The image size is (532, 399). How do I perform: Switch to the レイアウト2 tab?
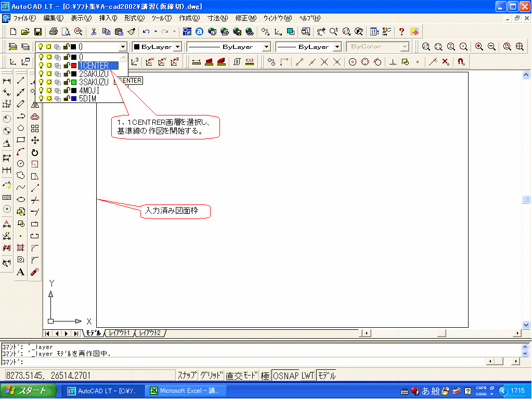click(x=150, y=333)
